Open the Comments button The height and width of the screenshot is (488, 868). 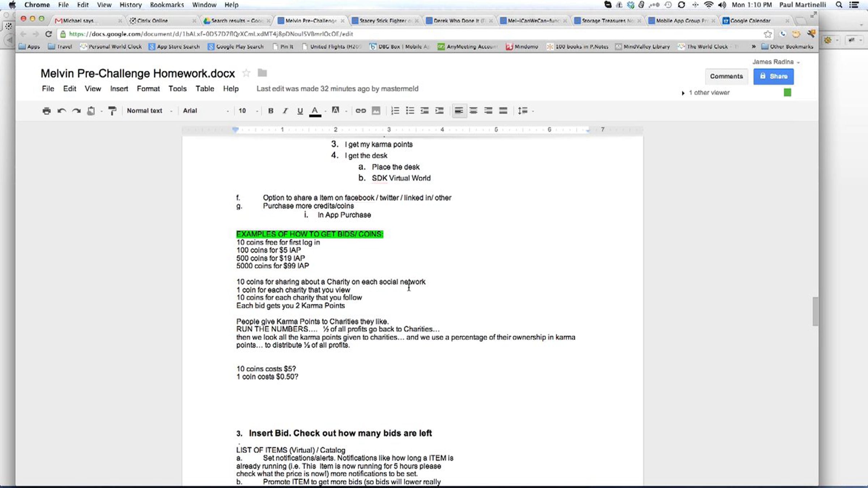click(x=726, y=76)
